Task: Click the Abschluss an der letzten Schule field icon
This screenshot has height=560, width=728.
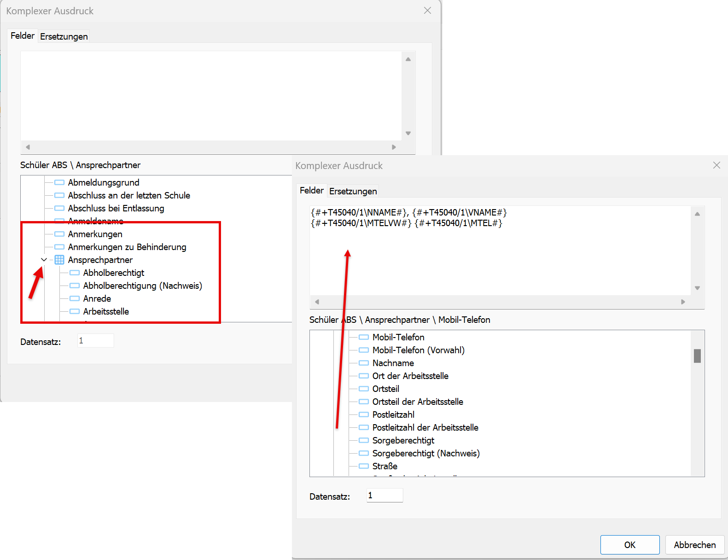Action: pyautogui.click(x=59, y=195)
